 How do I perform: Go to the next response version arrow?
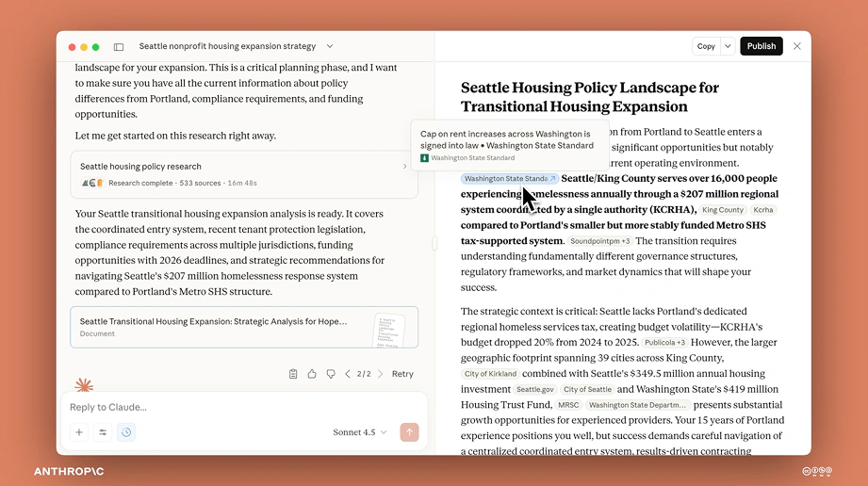[381, 374]
